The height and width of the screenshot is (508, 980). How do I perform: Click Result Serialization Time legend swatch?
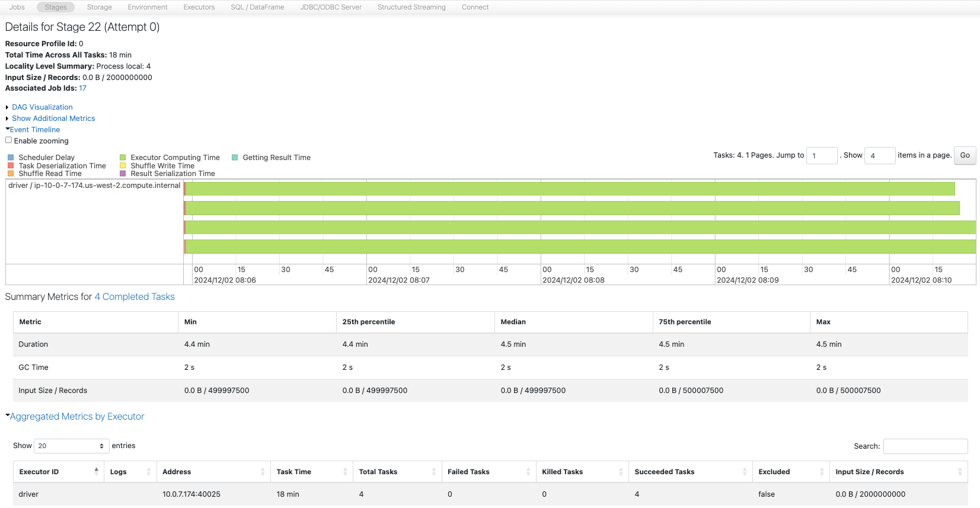[x=123, y=174]
